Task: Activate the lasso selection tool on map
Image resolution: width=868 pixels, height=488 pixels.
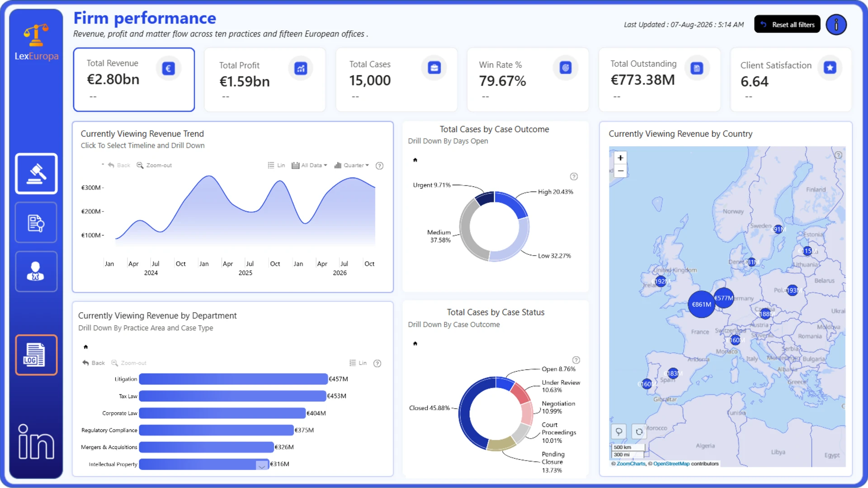Action: point(618,432)
